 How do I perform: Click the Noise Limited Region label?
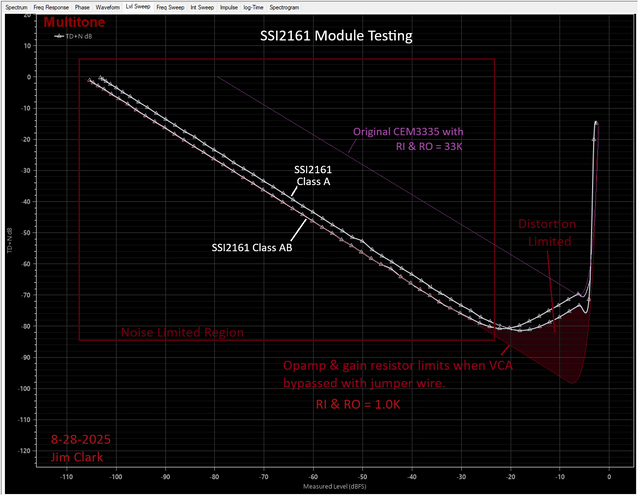coord(182,332)
